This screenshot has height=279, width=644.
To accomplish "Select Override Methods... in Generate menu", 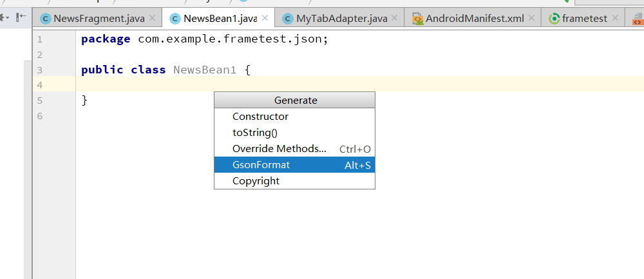I will pos(294,149).
